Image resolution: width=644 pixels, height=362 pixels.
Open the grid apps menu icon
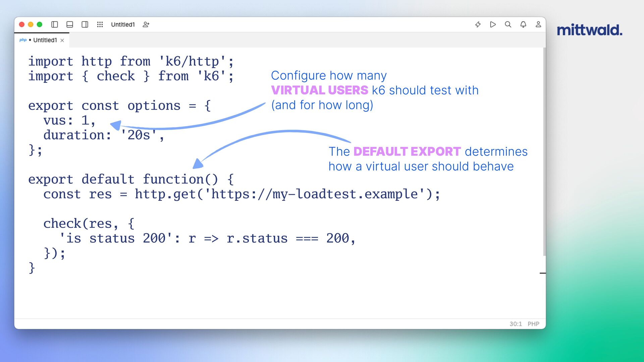point(100,24)
